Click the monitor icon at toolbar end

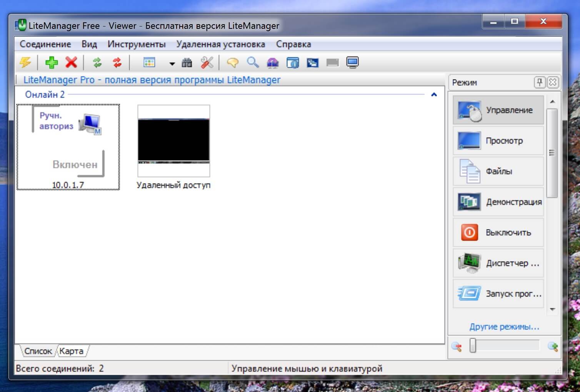click(x=352, y=62)
